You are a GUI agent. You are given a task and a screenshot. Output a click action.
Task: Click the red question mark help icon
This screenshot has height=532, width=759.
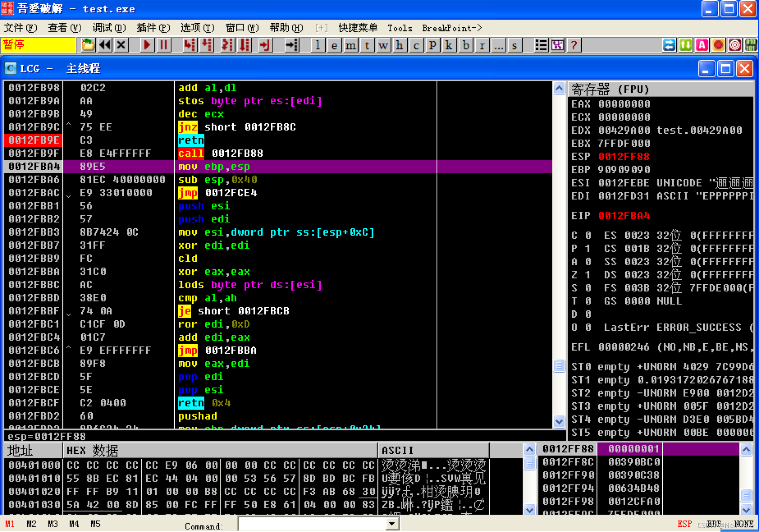[574, 45]
